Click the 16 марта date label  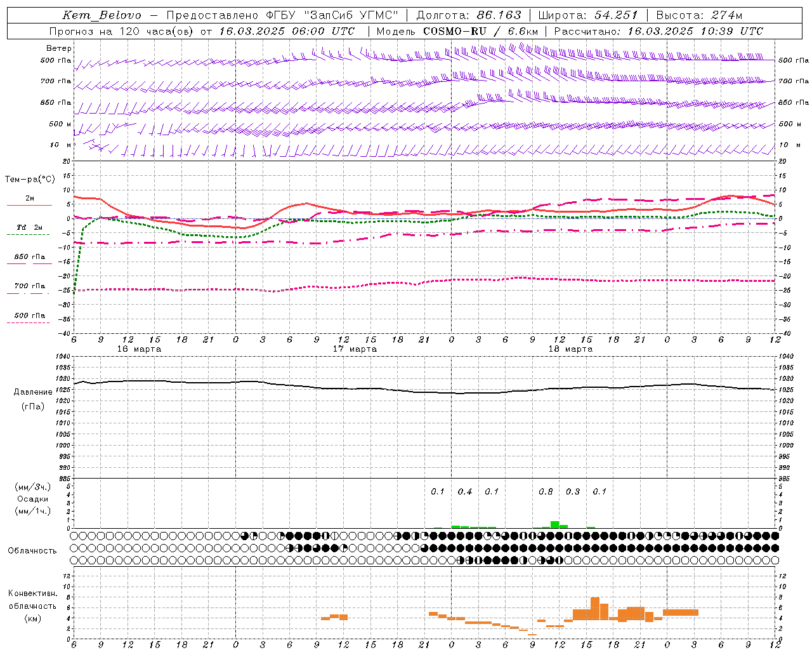click(139, 349)
